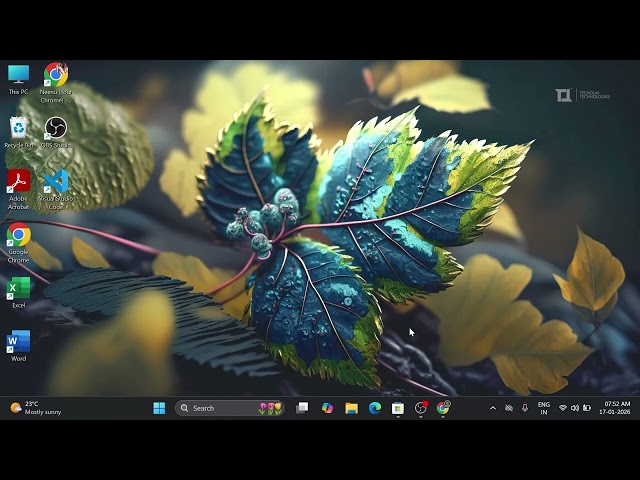Image resolution: width=640 pixels, height=480 pixels.
Task: Click the microphone tray icon
Action: point(525,408)
